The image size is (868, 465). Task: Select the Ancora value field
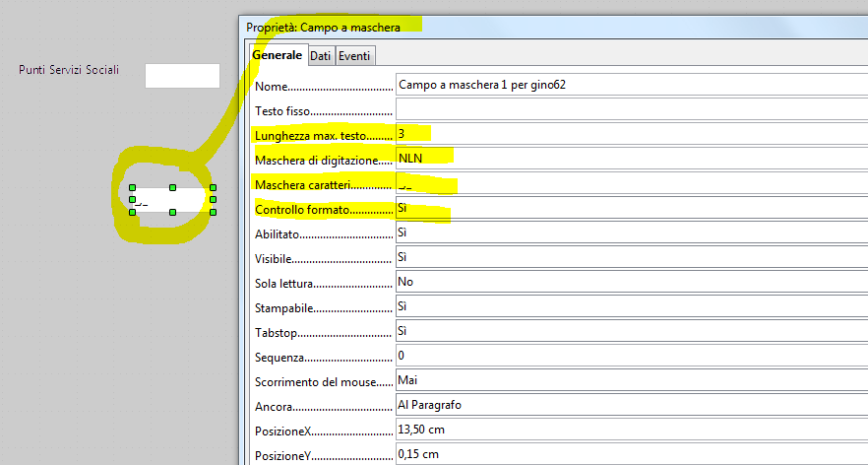630,405
